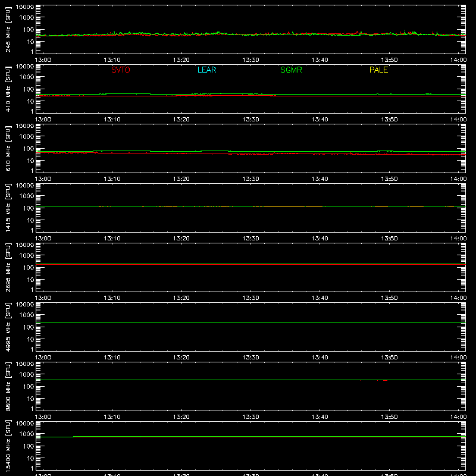Select the 2695 MHz [SFU] axis title

pyautogui.click(x=8, y=267)
